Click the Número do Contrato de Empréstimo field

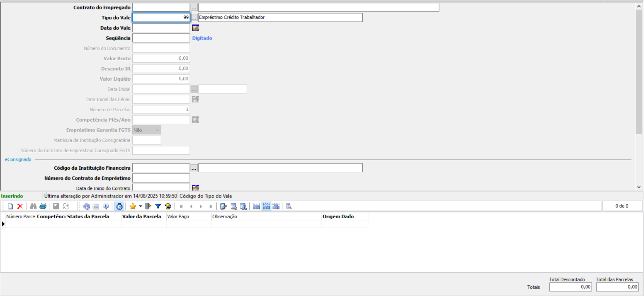(x=161, y=178)
